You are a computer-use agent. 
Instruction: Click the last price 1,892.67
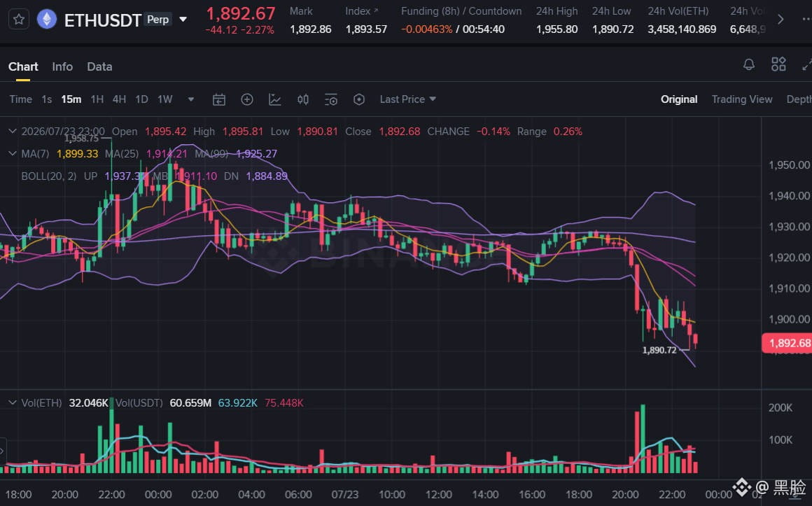(241, 13)
